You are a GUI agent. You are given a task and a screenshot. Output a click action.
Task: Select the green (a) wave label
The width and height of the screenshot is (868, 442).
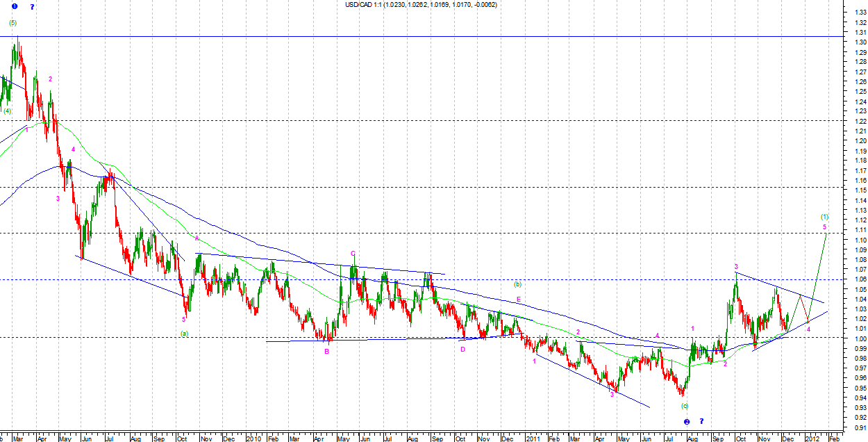[x=184, y=333]
